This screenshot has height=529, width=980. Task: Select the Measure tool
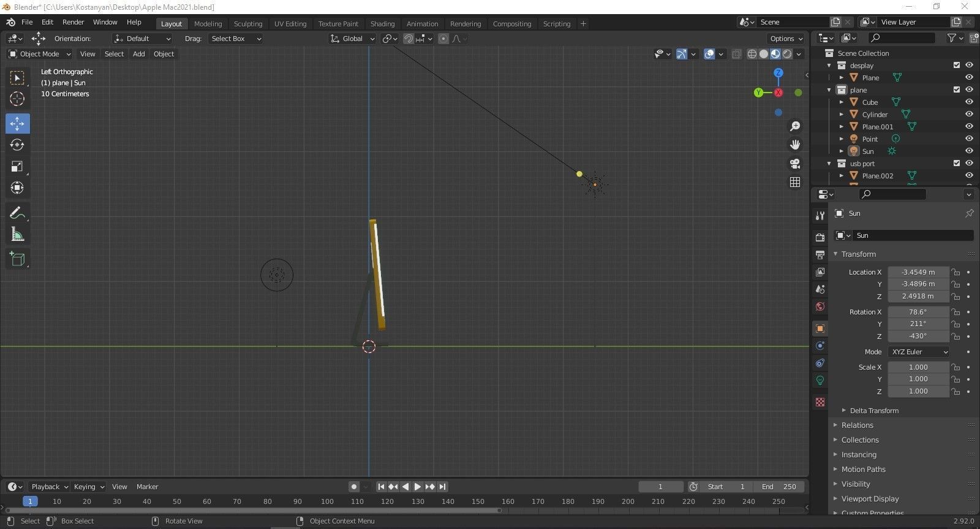click(17, 235)
